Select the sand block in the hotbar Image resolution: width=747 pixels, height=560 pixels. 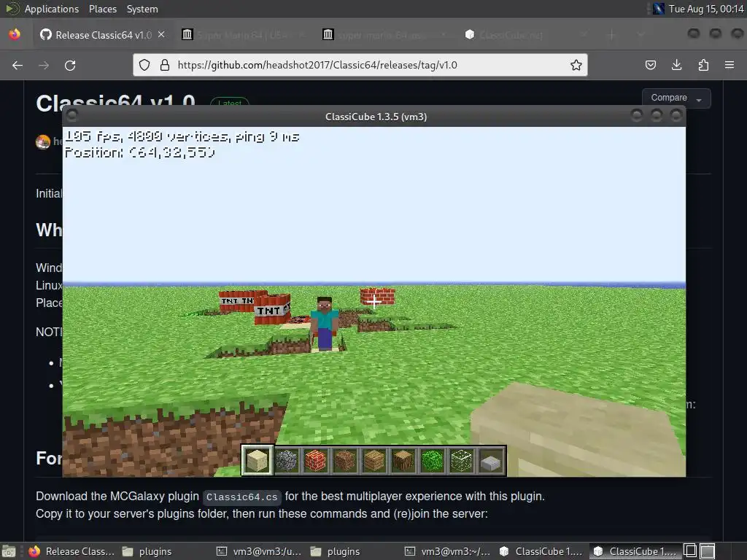pos(258,461)
